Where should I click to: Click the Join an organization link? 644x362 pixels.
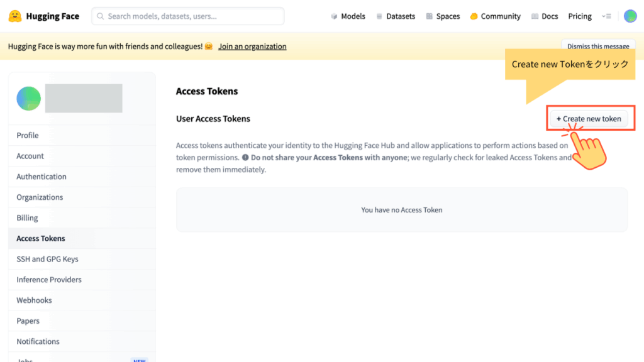click(x=252, y=47)
